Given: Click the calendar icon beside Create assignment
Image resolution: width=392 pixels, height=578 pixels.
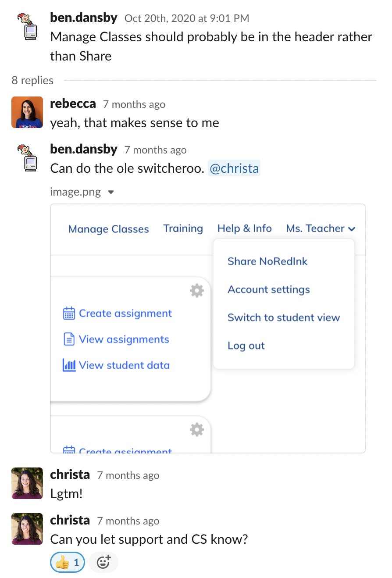Looking at the screenshot, I should [x=69, y=314].
